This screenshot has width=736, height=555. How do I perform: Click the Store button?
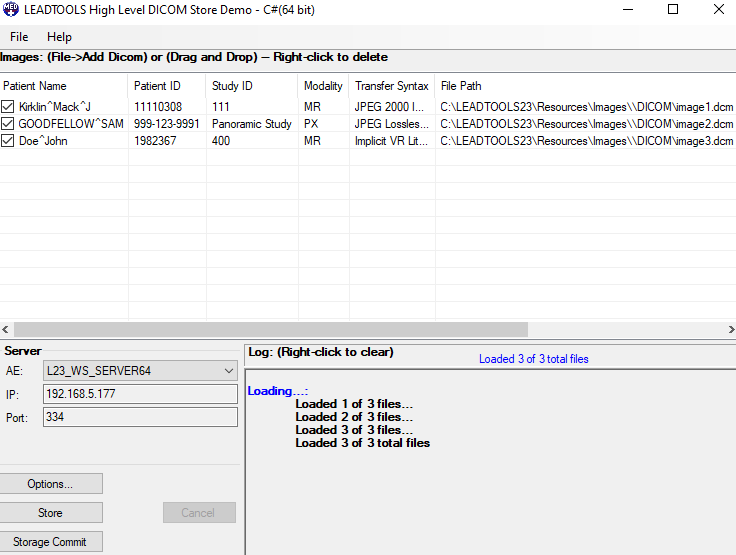(x=50, y=513)
